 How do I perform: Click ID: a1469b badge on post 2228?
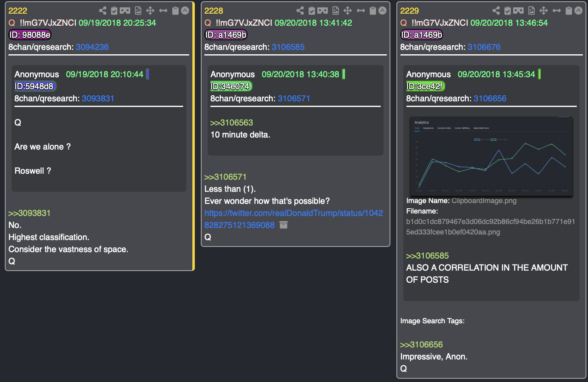coord(226,35)
